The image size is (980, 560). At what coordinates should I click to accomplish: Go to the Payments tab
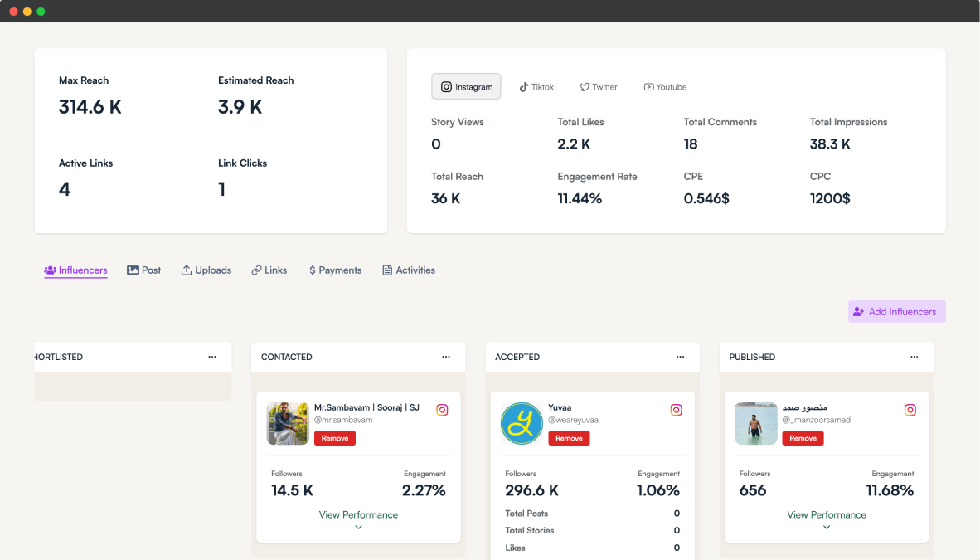(x=335, y=270)
